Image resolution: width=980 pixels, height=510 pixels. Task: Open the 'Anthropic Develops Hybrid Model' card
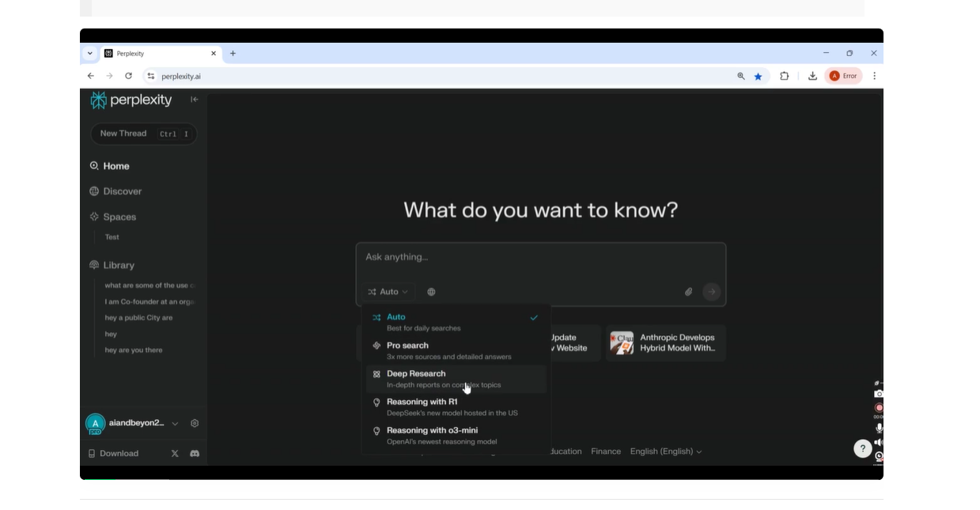[x=666, y=343]
